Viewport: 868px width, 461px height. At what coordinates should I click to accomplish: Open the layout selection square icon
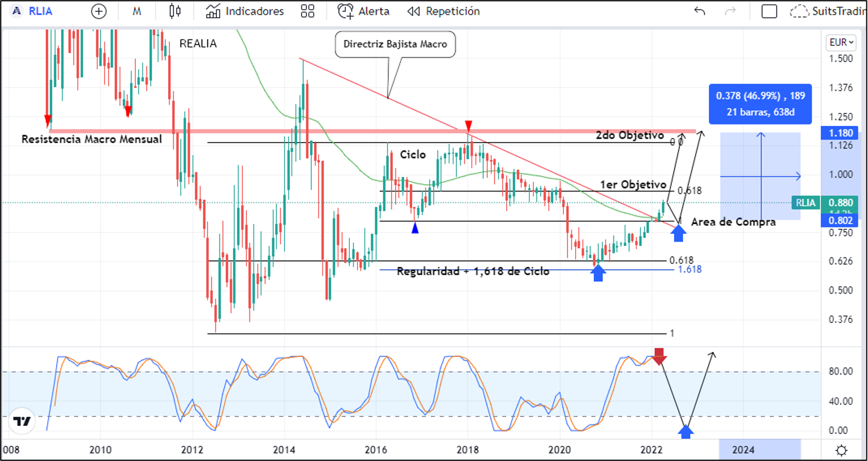click(x=769, y=11)
